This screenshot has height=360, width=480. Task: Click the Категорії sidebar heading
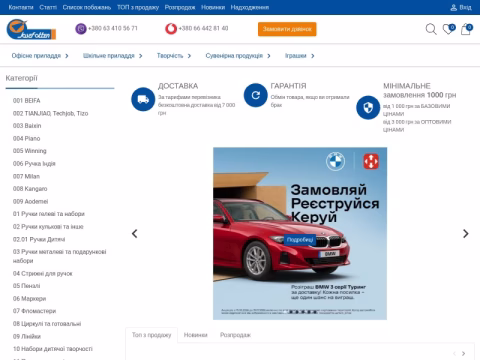[x=21, y=78]
